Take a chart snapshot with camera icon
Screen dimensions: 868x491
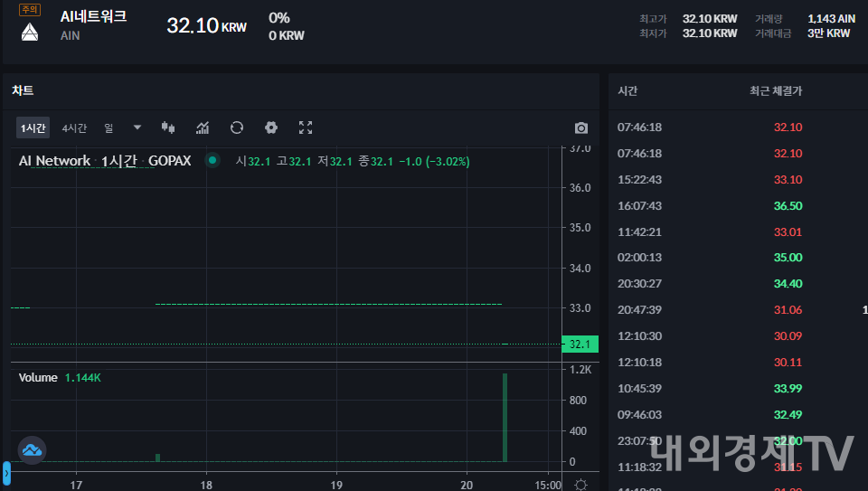click(x=581, y=128)
